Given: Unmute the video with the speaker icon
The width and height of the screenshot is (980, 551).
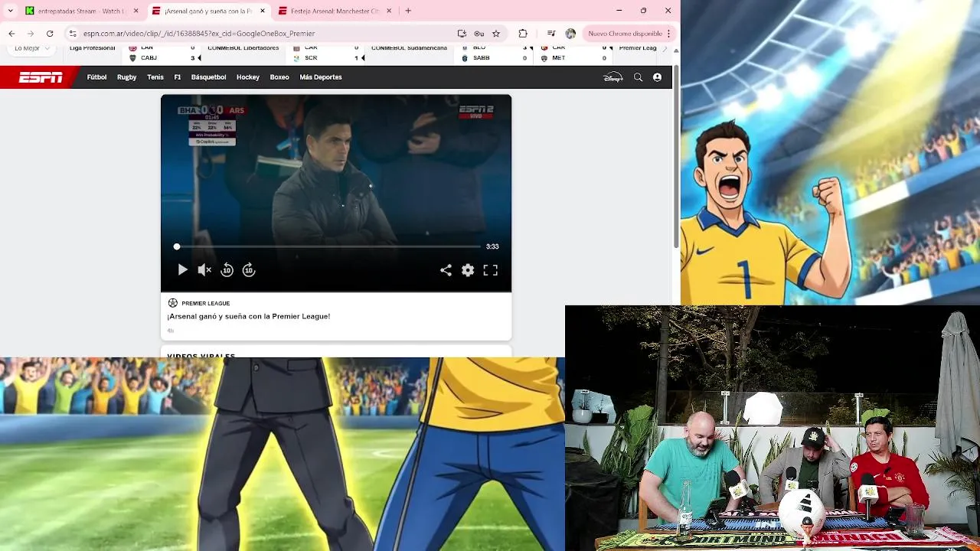Looking at the screenshot, I should tap(204, 270).
